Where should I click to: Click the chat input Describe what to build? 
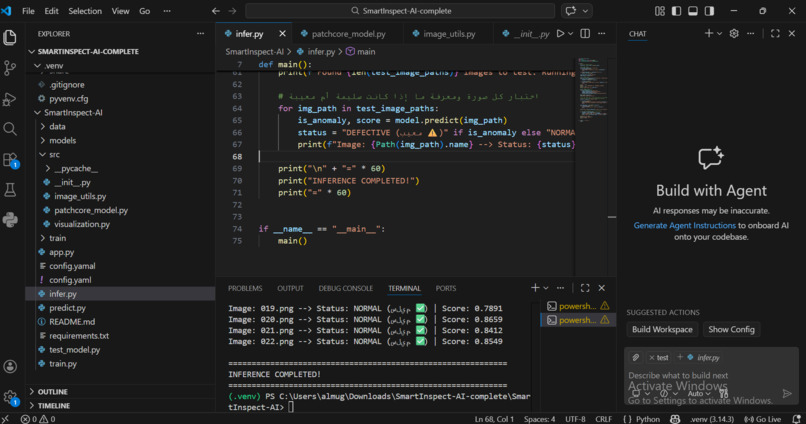[711, 375]
